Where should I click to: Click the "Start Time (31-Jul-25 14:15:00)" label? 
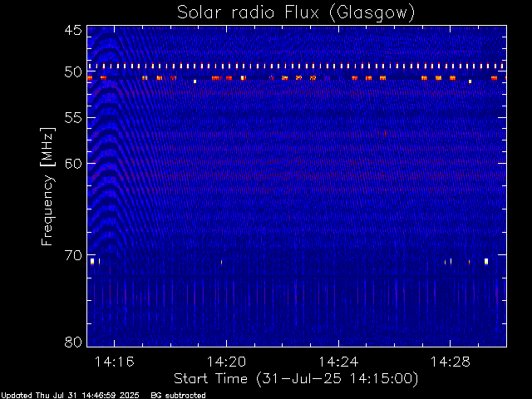296,379
